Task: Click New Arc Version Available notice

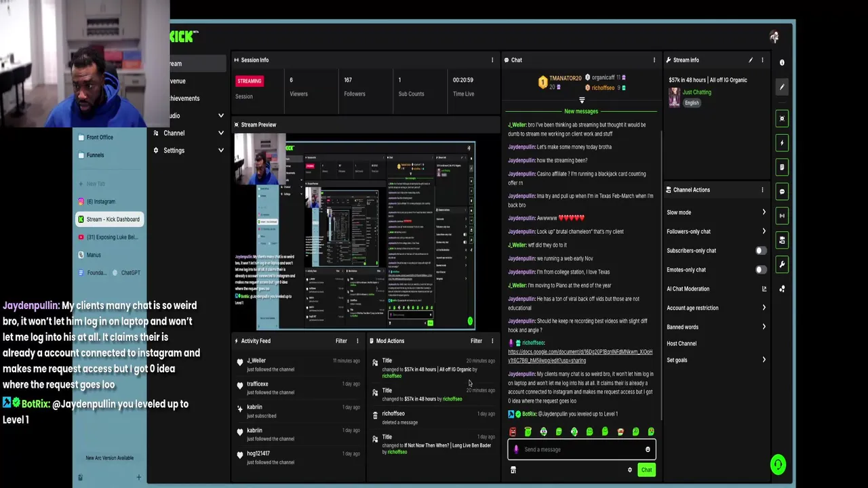Action: [109, 458]
